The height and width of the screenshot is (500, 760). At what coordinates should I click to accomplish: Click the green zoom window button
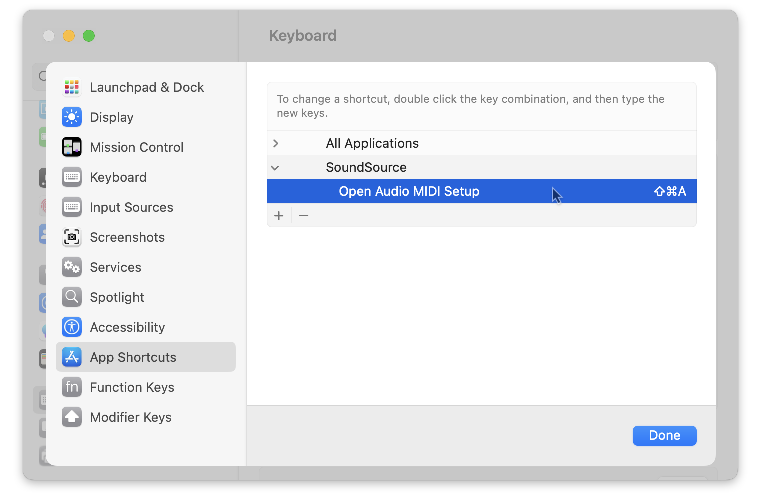coord(89,36)
